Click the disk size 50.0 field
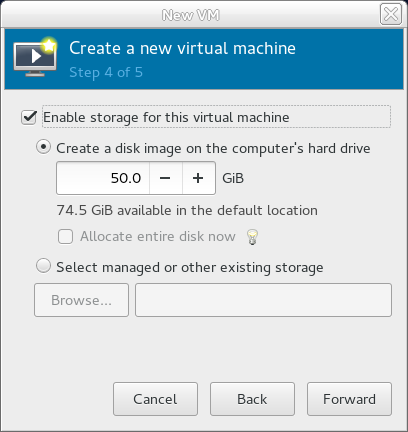408x432 pixels. (103, 178)
